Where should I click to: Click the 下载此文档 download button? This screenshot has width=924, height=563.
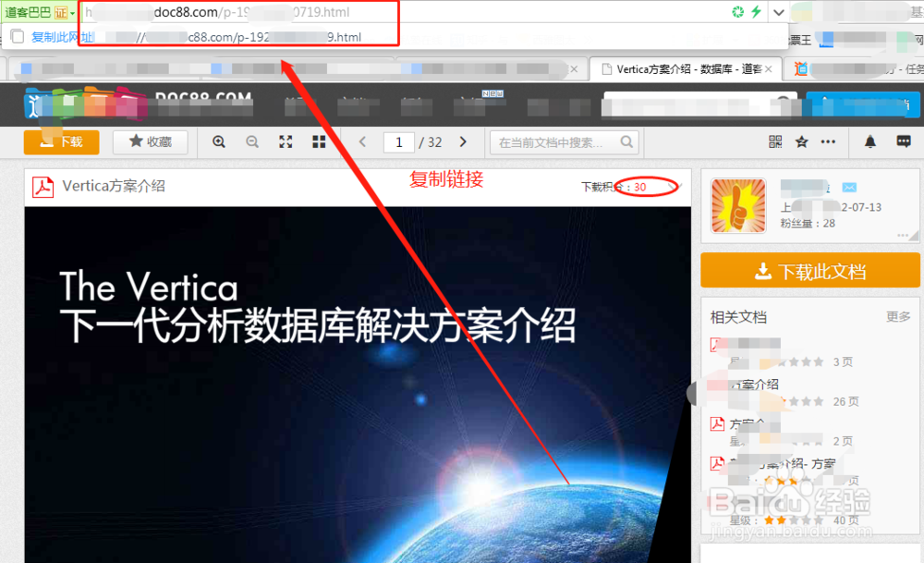click(809, 271)
